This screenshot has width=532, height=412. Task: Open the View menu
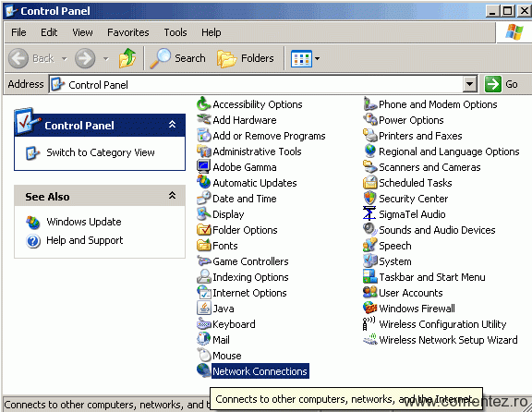(x=82, y=32)
